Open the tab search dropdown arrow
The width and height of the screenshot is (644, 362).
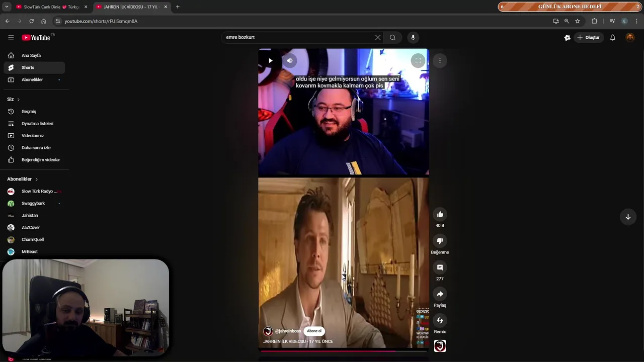(6, 7)
